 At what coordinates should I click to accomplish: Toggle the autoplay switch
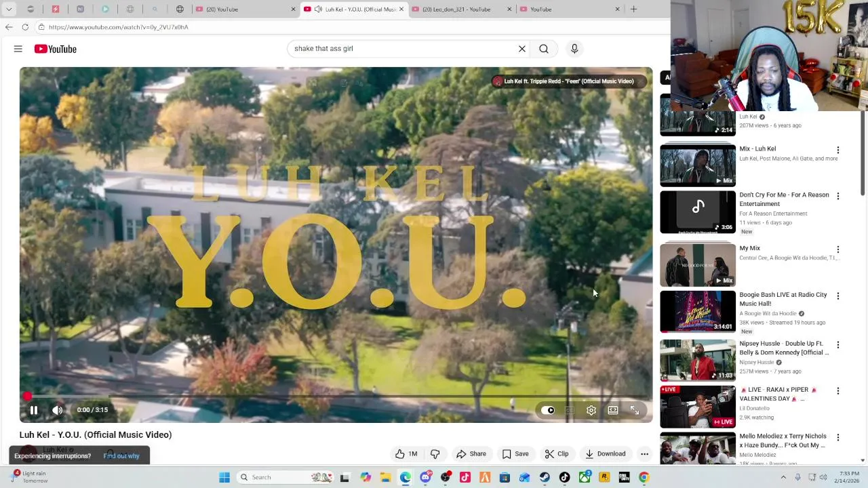pos(548,410)
